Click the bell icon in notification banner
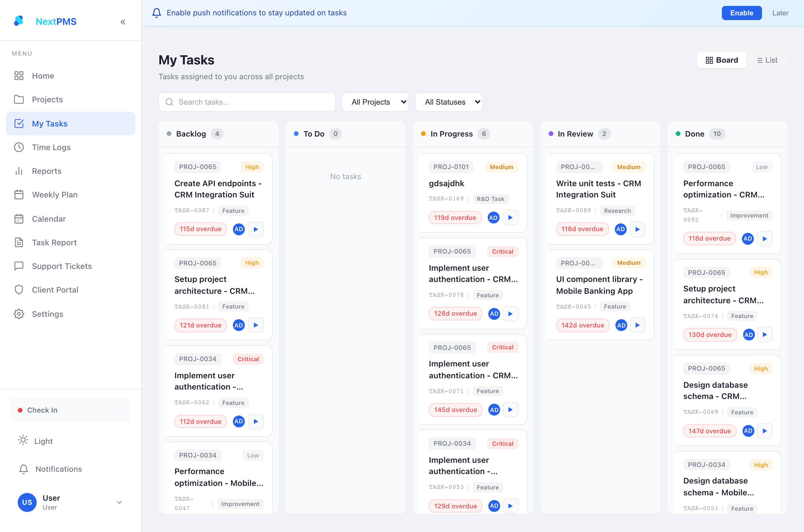The width and height of the screenshot is (804, 532). coord(156,13)
